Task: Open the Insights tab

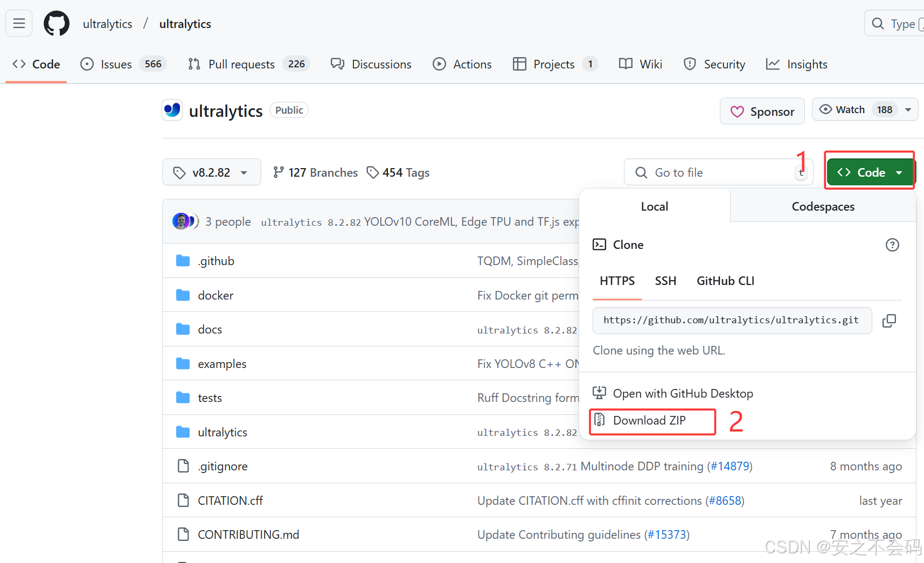Action: 796,64
